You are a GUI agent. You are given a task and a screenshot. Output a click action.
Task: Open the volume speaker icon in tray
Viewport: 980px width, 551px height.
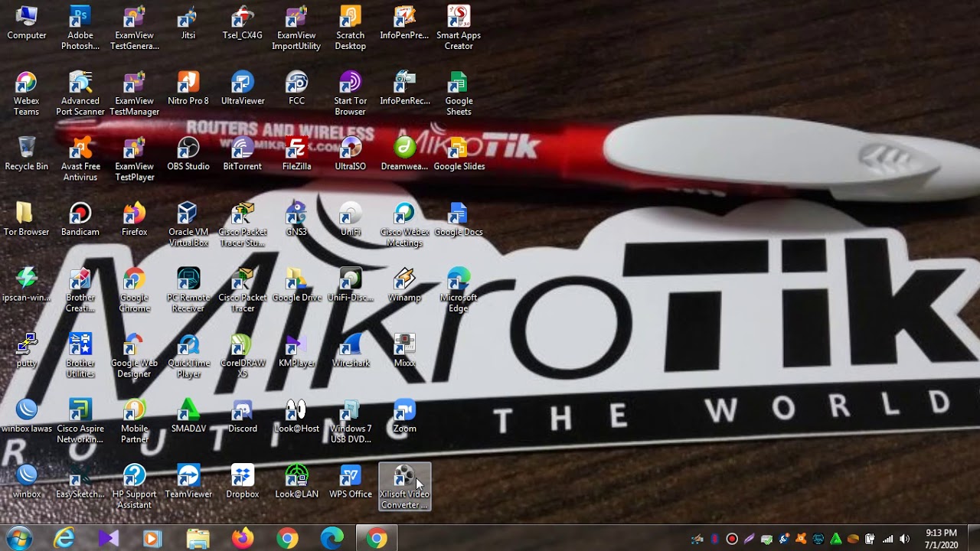(904, 539)
